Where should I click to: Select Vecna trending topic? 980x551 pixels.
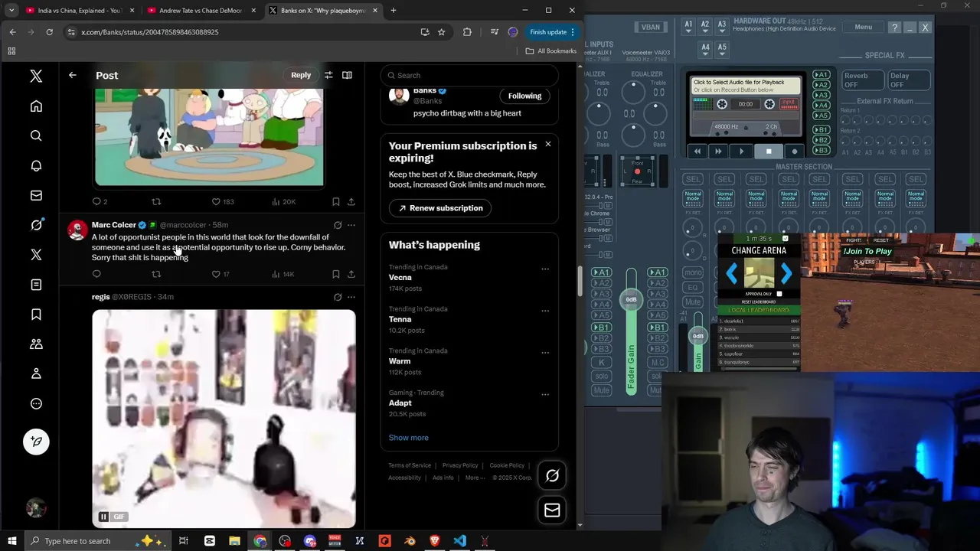(400, 278)
